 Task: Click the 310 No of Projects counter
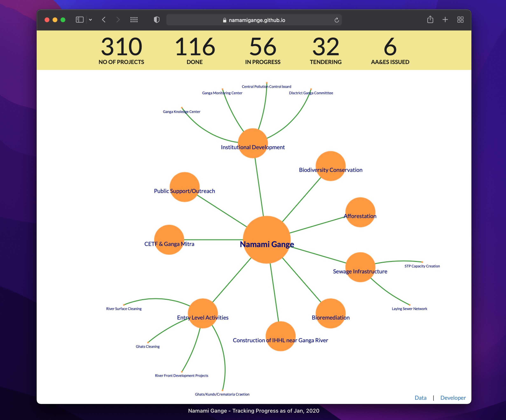121,51
